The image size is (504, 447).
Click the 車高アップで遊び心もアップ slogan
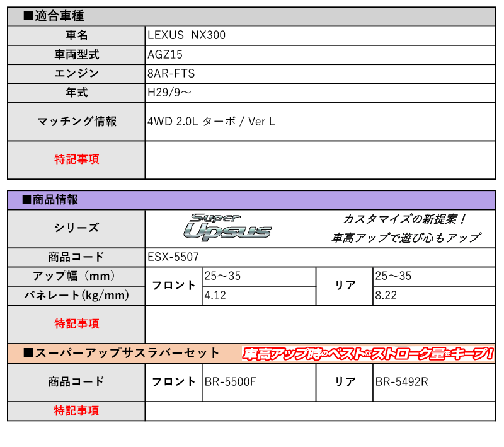point(406,238)
